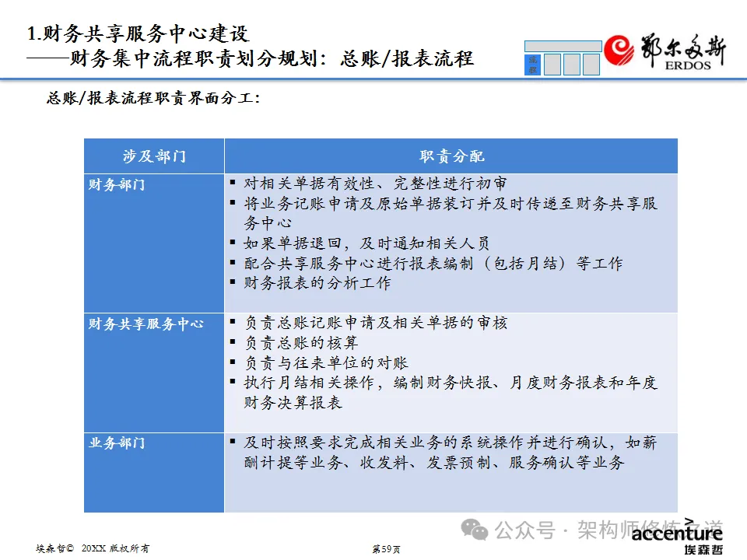Click bullet 及时按照要求完成相关业务的系统操作
The width and height of the screenshot is (747, 560).
point(451,453)
